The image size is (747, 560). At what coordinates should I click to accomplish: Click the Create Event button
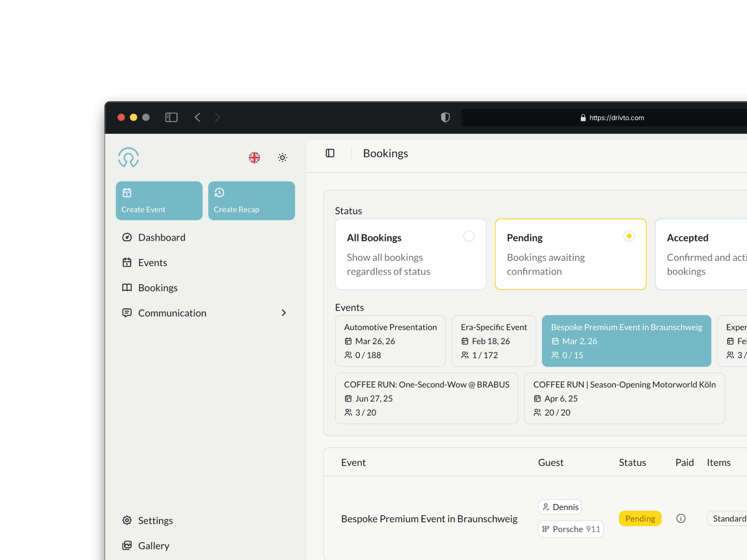click(x=159, y=201)
